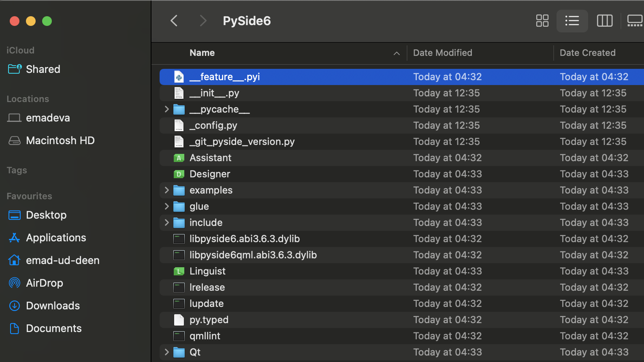Sort by Date Modified column
Screen dimensions: 644x362
tap(443, 53)
